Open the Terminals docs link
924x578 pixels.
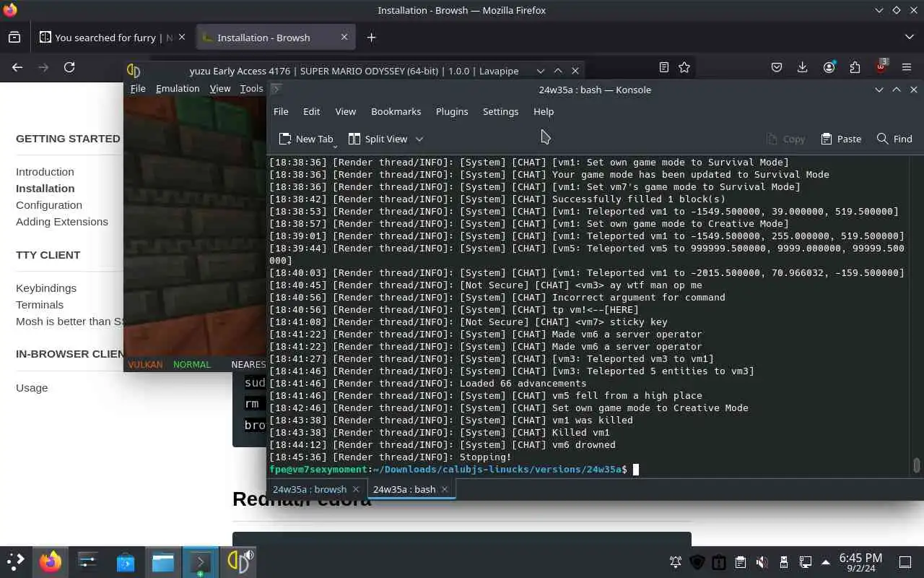point(40,304)
